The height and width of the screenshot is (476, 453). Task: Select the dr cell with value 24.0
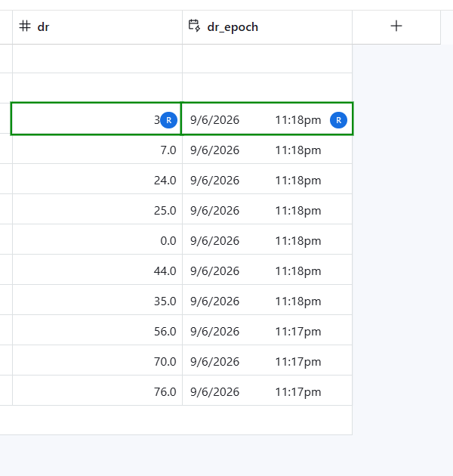point(97,179)
